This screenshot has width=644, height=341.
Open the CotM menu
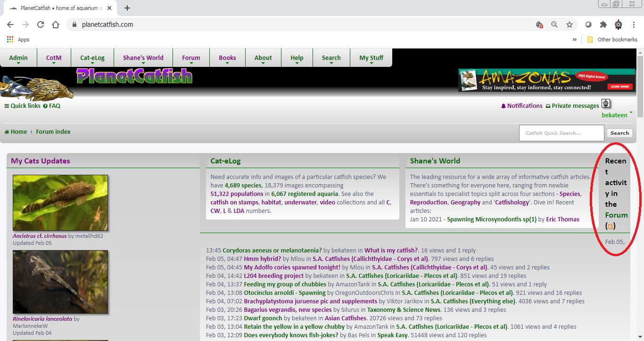(x=54, y=58)
